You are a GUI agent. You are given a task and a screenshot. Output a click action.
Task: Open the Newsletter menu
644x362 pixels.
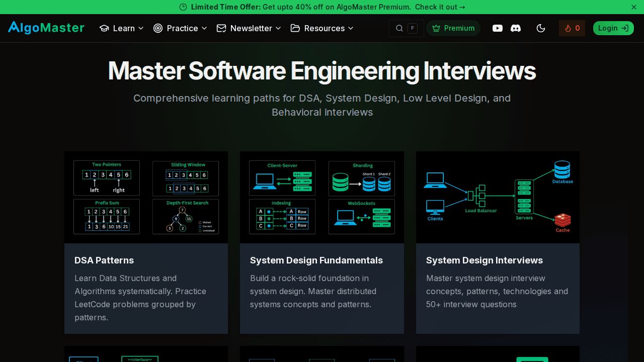click(249, 28)
